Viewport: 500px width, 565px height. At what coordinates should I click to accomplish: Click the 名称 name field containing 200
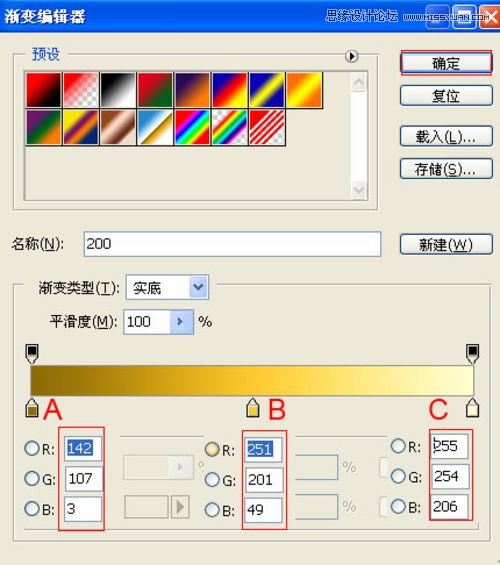(x=232, y=244)
